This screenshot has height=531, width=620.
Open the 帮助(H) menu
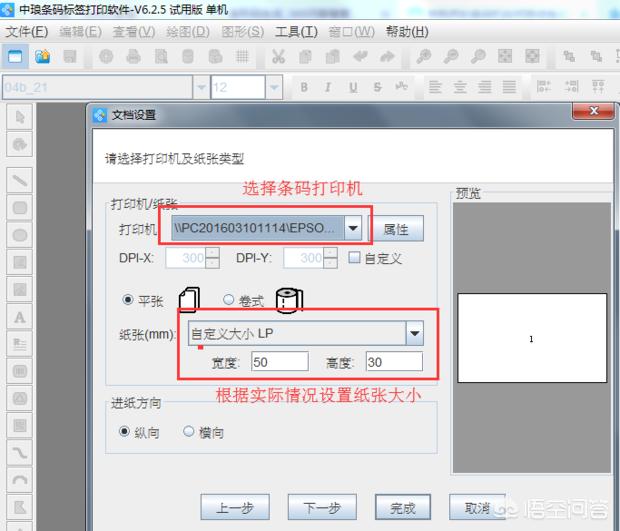(407, 32)
